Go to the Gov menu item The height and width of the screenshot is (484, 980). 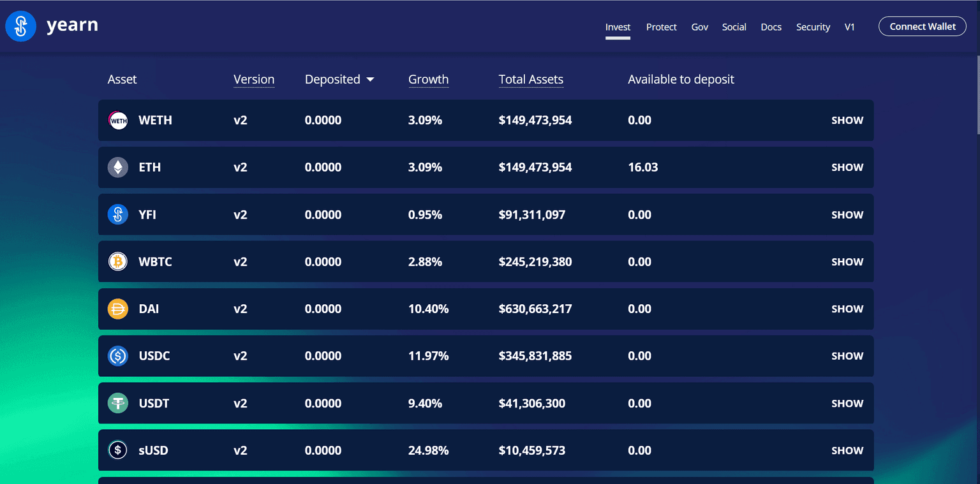(699, 27)
